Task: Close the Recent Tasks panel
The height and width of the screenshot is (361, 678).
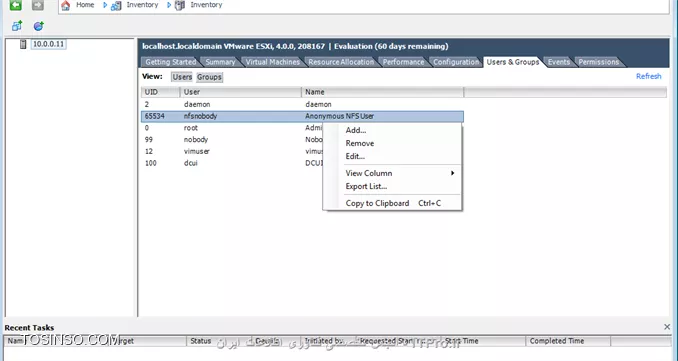Action: click(x=667, y=327)
